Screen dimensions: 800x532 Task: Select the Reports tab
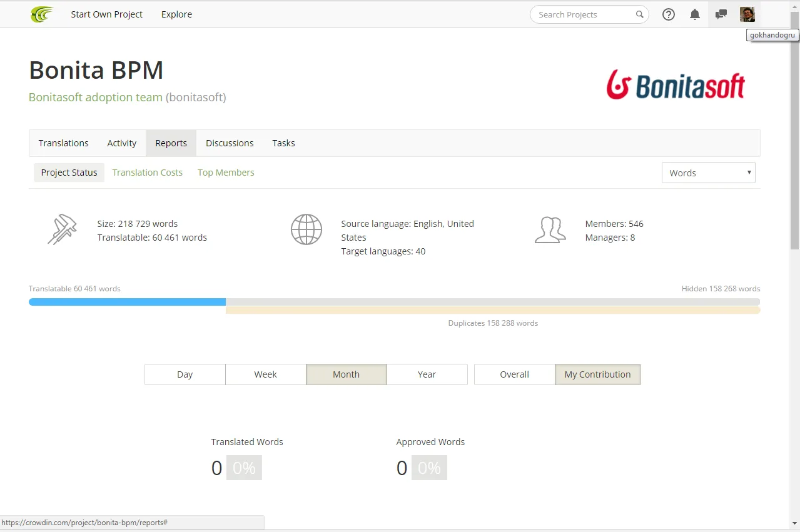pyautogui.click(x=171, y=143)
